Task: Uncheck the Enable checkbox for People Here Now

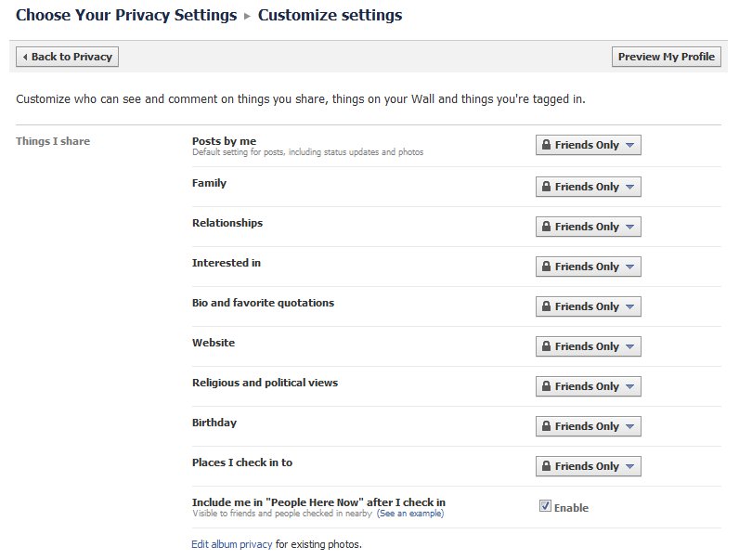Action: (x=545, y=506)
